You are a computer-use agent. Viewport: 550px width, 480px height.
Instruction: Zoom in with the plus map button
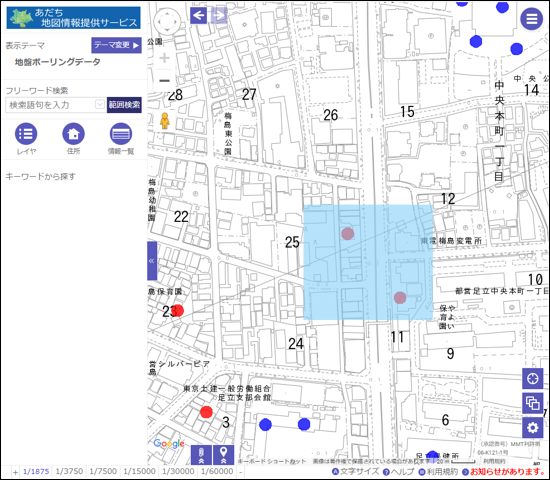164,58
